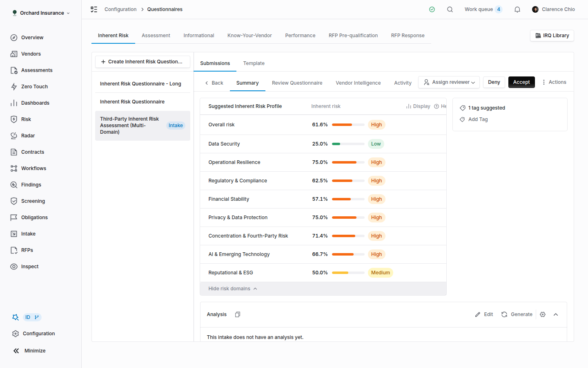Open Intake in the sidebar
Image resolution: width=588 pixels, height=368 pixels.
(x=28, y=234)
